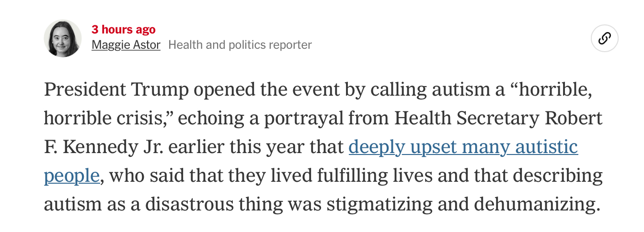The width and height of the screenshot is (644, 232).
Task: Click the red "3 hours ago" timestamp
Action: tap(124, 30)
